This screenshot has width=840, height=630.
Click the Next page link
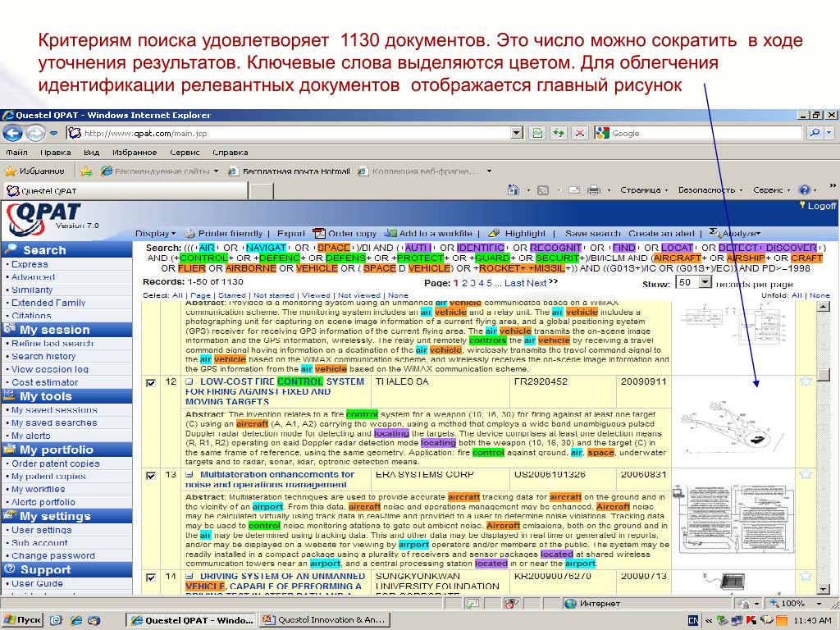[536, 283]
